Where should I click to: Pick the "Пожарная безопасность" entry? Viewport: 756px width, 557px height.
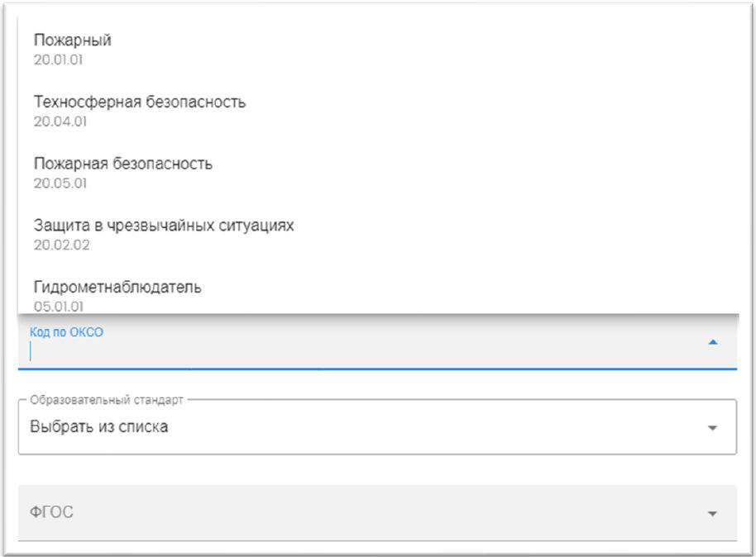[x=123, y=164]
